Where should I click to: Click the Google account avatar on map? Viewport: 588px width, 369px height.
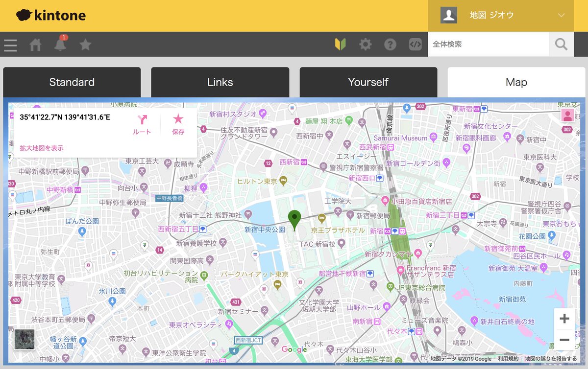tap(567, 115)
